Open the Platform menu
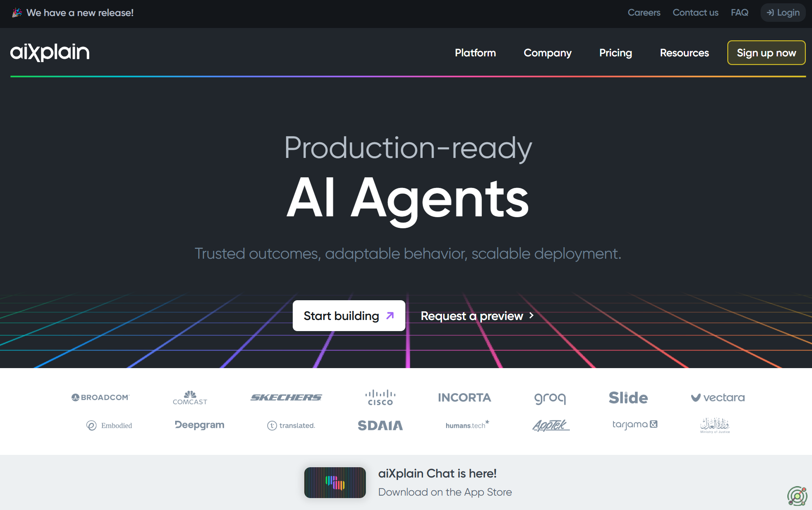812x510 pixels. (475, 53)
